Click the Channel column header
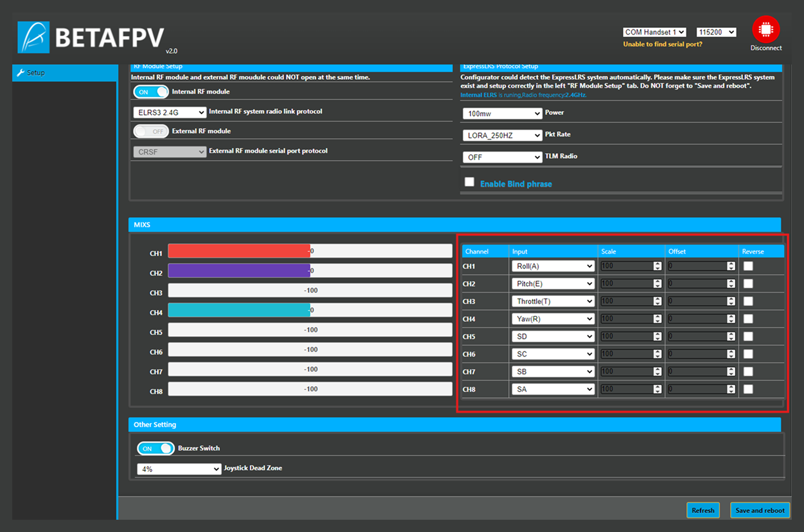 pos(477,252)
